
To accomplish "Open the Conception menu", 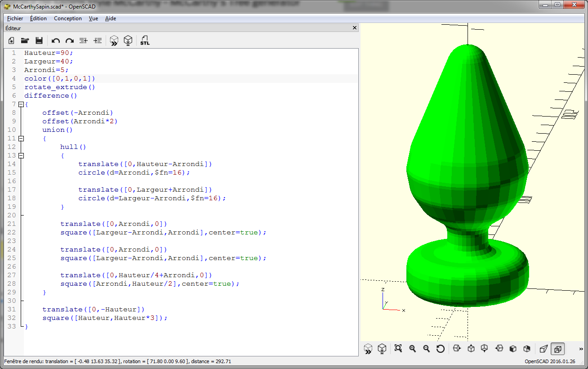I will click(68, 18).
